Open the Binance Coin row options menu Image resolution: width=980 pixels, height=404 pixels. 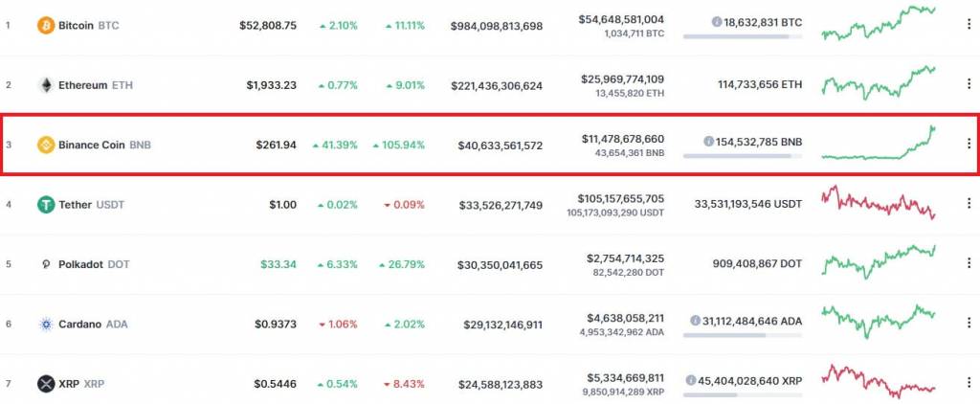click(969, 145)
